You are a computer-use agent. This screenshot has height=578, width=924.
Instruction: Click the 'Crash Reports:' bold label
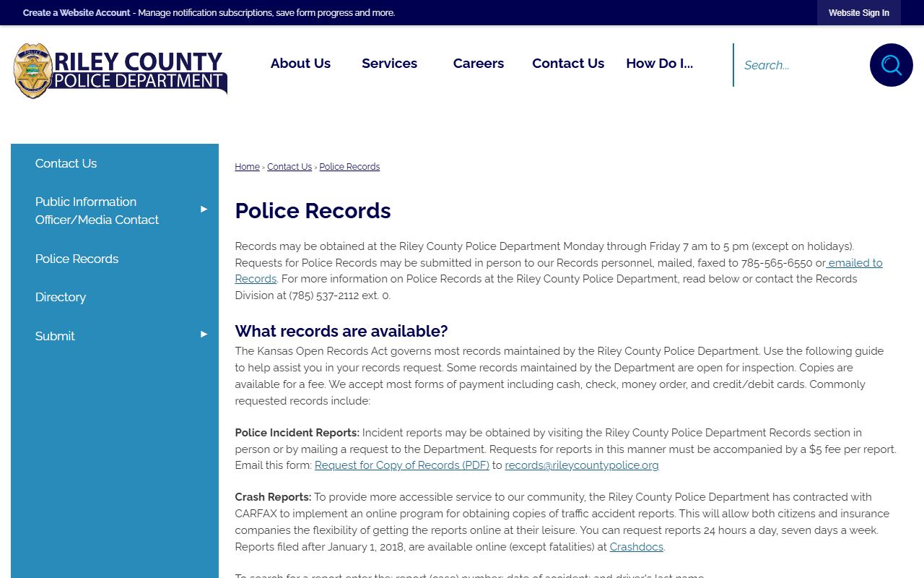[x=273, y=497]
